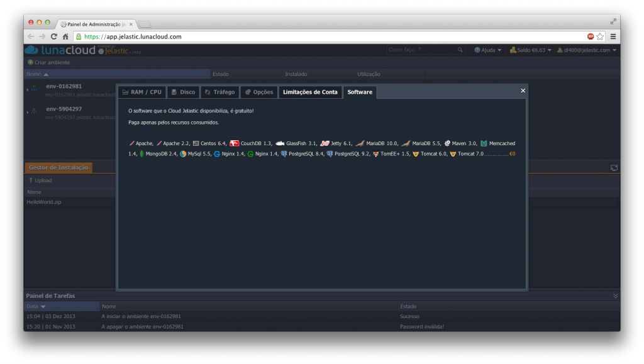The image size is (644, 364).
Task: Click the PostgreSQL 9.2 icon
Action: (x=330, y=154)
